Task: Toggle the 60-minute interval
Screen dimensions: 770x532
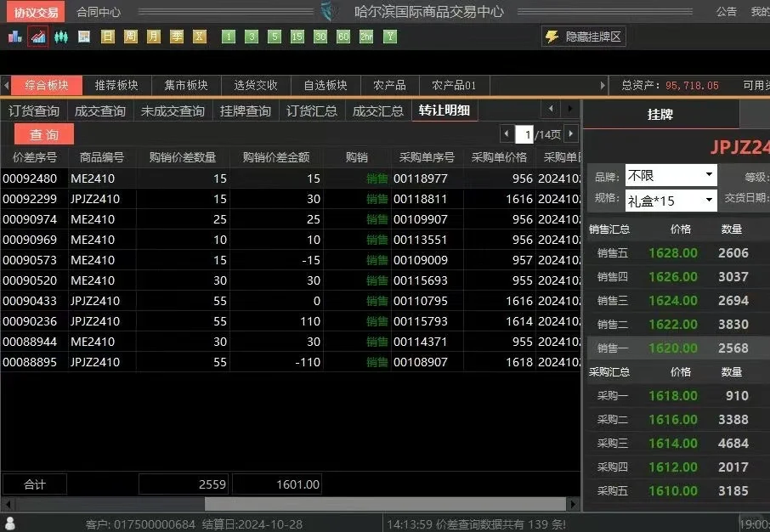Action: point(345,37)
